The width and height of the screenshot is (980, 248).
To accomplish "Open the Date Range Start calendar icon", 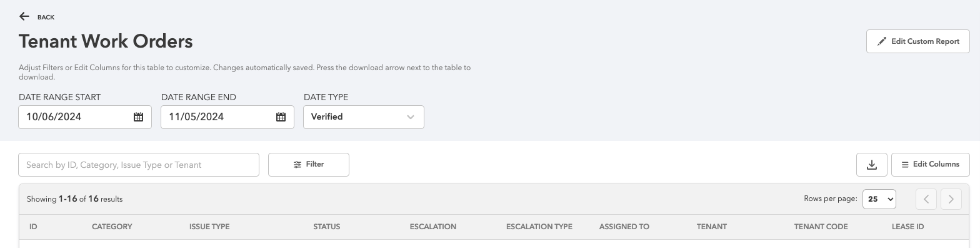I will pyautogui.click(x=139, y=117).
